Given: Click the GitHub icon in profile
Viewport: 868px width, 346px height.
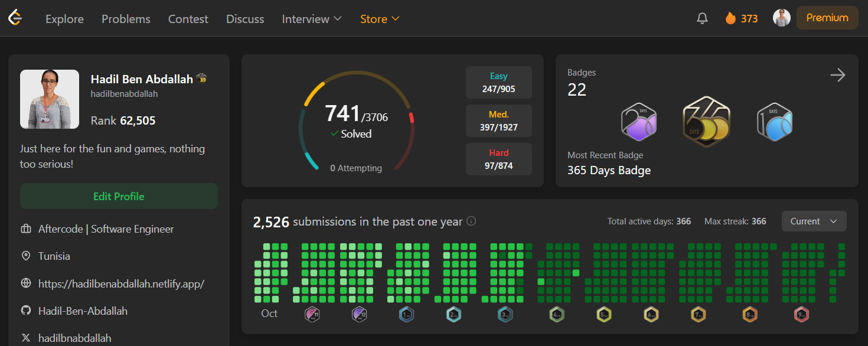Looking at the screenshot, I should click(x=25, y=311).
